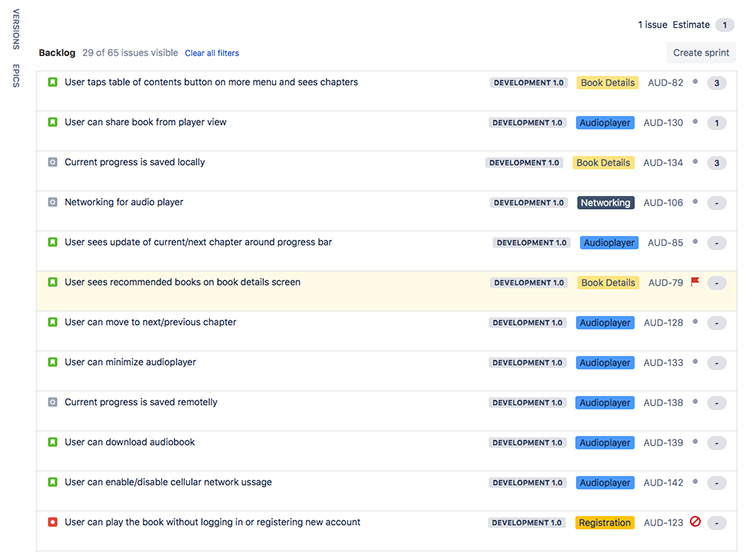Click priority dot on AUD-139
The image size is (750, 552).
point(695,442)
